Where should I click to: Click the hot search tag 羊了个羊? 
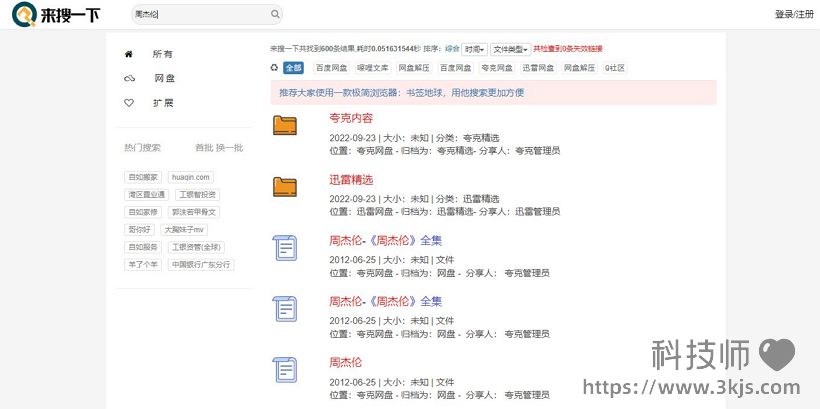click(x=143, y=265)
